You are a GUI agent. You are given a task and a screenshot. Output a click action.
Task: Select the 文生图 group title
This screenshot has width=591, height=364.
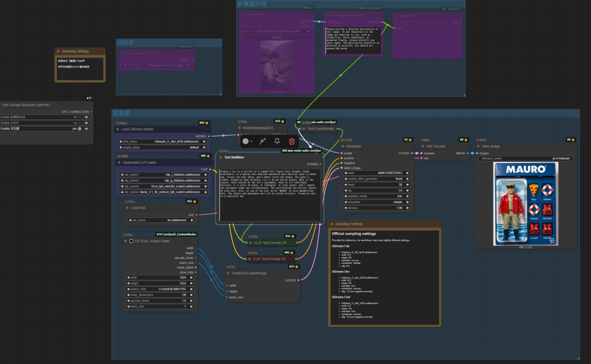121,113
